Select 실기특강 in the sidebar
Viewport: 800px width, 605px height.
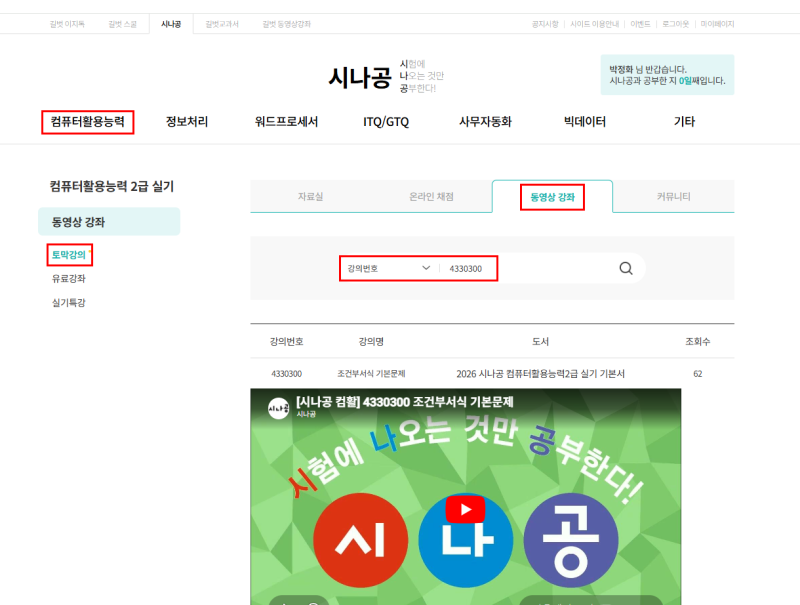[69, 302]
